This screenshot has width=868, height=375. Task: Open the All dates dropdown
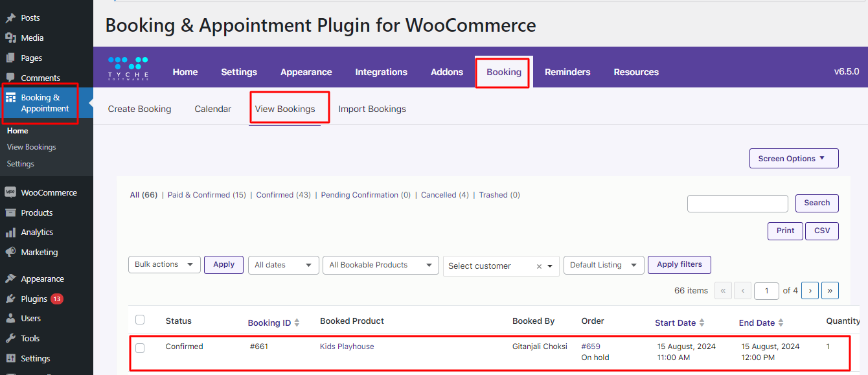284,265
